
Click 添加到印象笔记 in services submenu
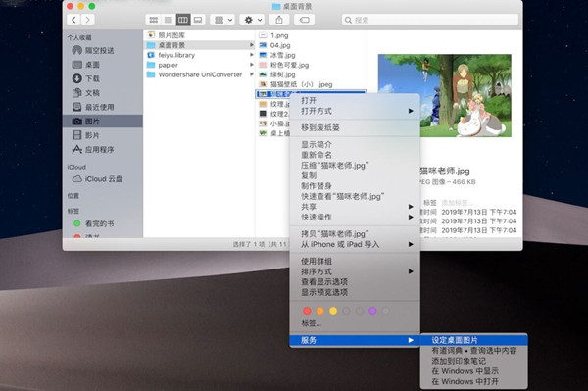pos(474,361)
